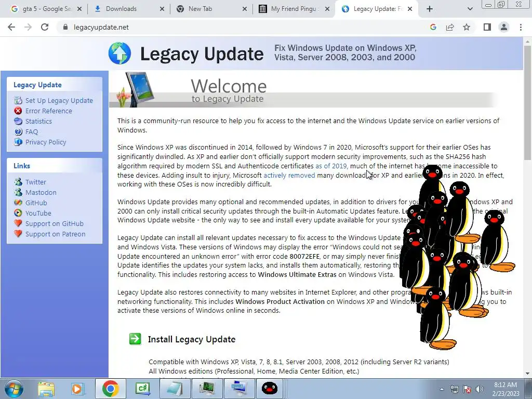The width and height of the screenshot is (532, 399).
Task: Open a new browser tab
Action: 430,9
